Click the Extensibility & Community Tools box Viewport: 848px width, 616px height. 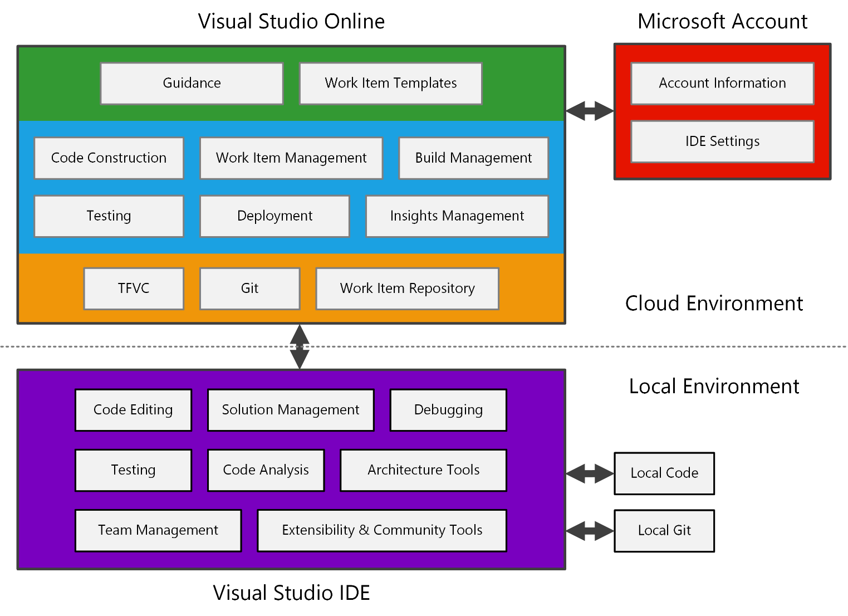pos(382,530)
